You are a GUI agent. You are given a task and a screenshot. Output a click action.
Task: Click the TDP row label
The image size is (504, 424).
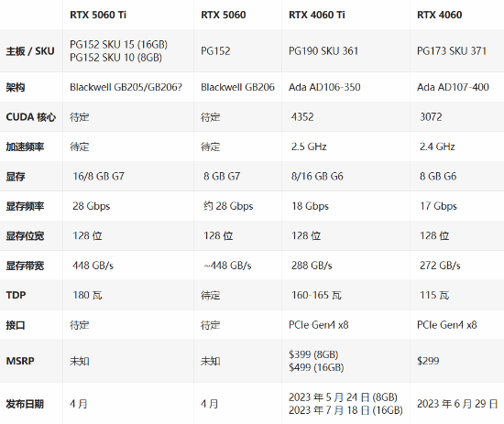point(16,295)
